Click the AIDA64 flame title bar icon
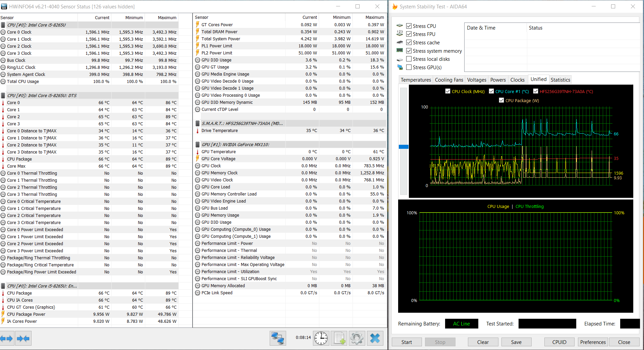This screenshot has width=644, height=350. [x=395, y=6]
